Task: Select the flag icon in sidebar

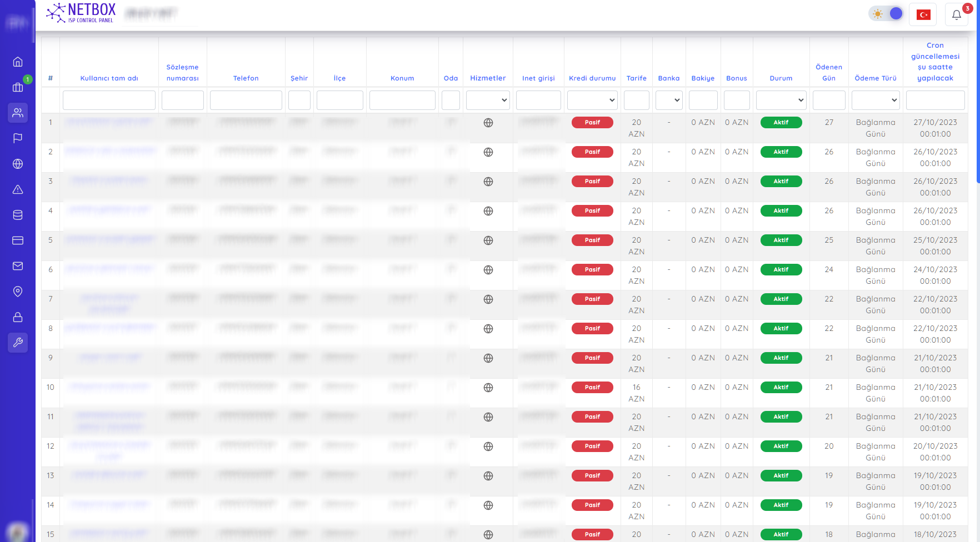Action: point(18,138)
